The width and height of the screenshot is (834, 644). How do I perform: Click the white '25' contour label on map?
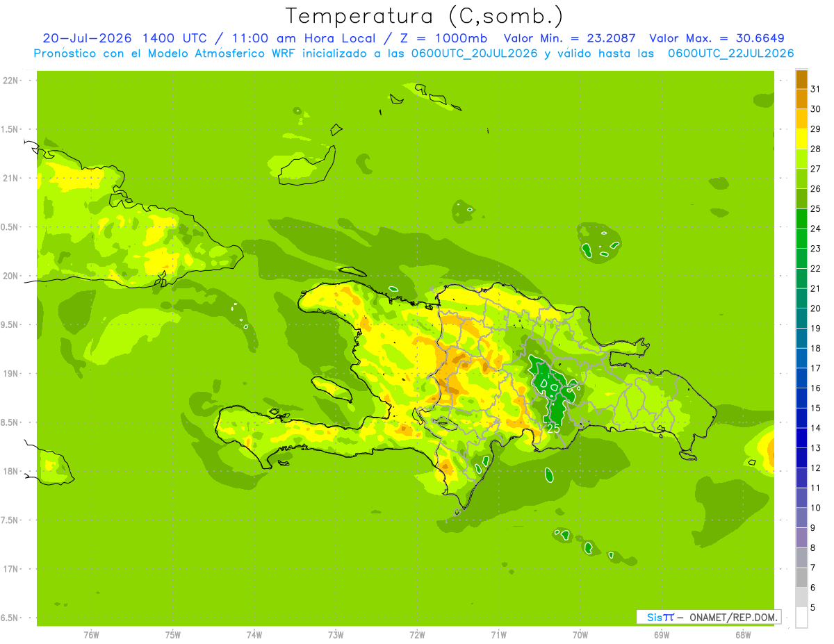(x=553, y=429)
